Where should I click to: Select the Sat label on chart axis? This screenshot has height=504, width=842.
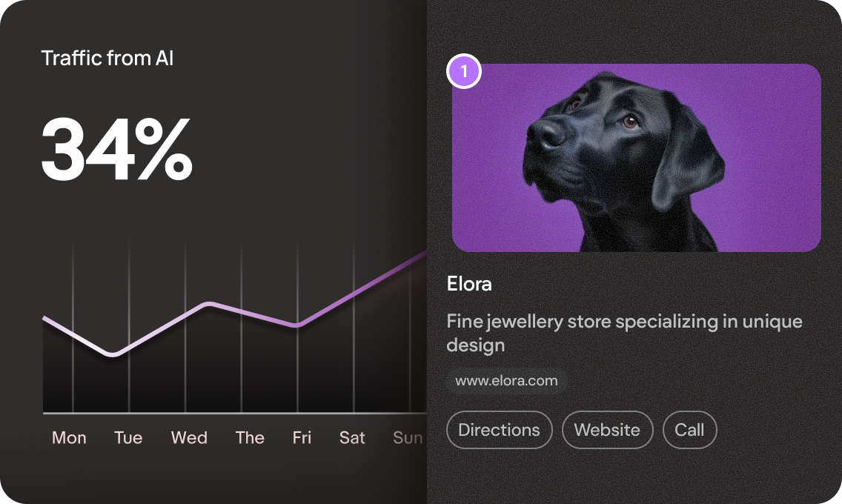(x=352, y=437)
